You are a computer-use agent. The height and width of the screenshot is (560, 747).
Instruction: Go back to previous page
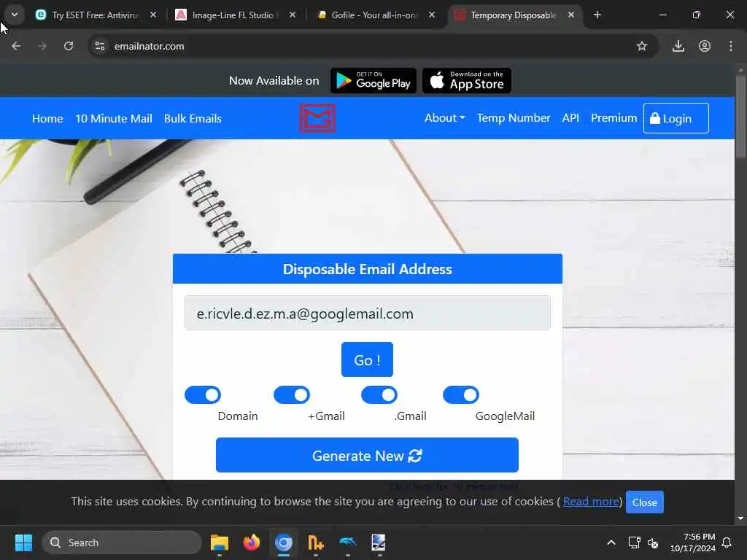pyautogui.click(x=16, y=46)
